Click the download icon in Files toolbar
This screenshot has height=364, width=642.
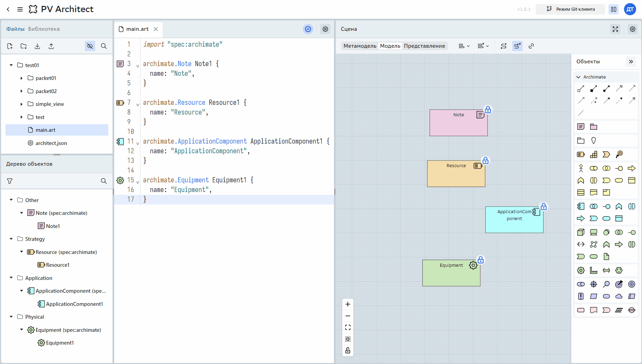pos(37,46)
